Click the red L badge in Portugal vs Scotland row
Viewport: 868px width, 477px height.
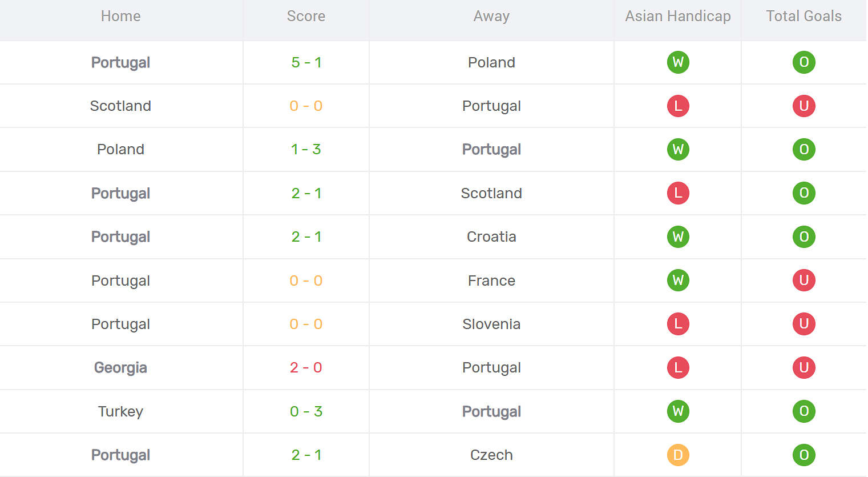point(678,193)
